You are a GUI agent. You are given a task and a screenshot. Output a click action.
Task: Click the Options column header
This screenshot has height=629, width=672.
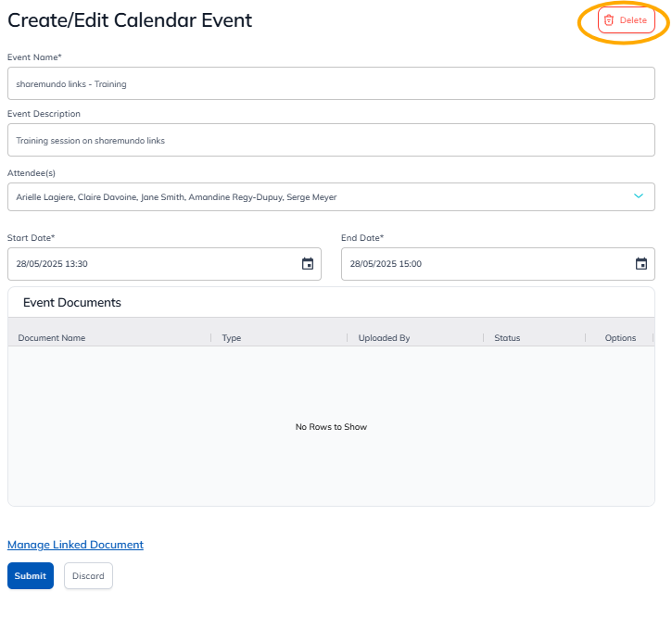(x=620, y=338)
